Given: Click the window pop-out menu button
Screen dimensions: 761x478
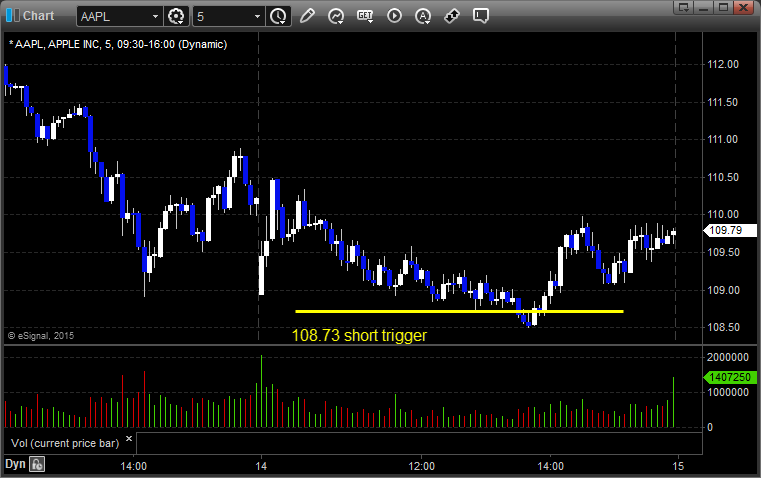Looking at the screenshot, I should [x=684, y=7].
